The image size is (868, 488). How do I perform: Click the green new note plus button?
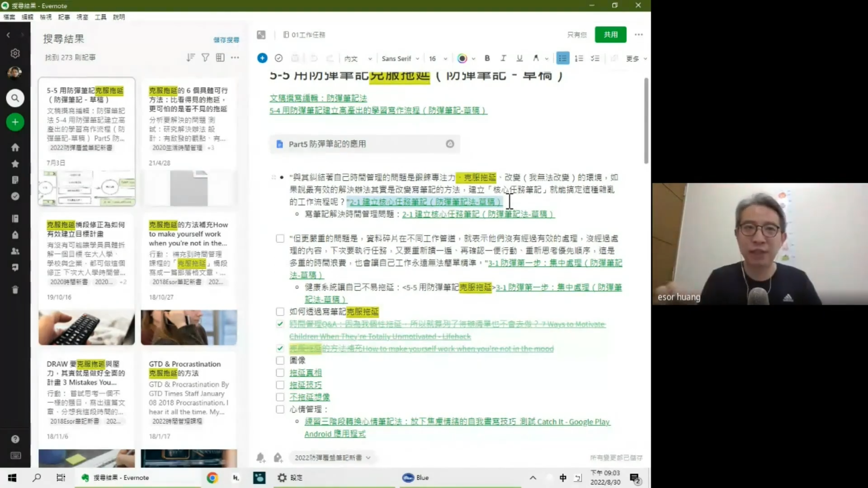[x=15, y=122]
